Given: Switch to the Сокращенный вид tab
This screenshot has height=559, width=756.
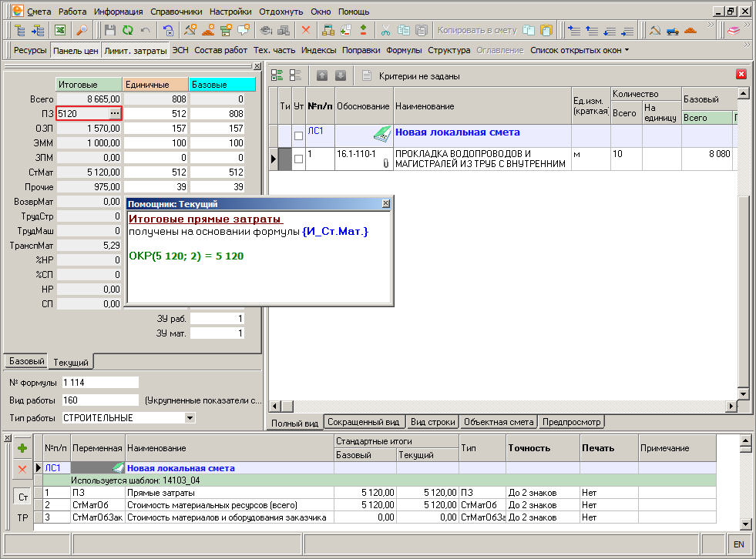Looking at the screenshot, I should click(364, 422).
